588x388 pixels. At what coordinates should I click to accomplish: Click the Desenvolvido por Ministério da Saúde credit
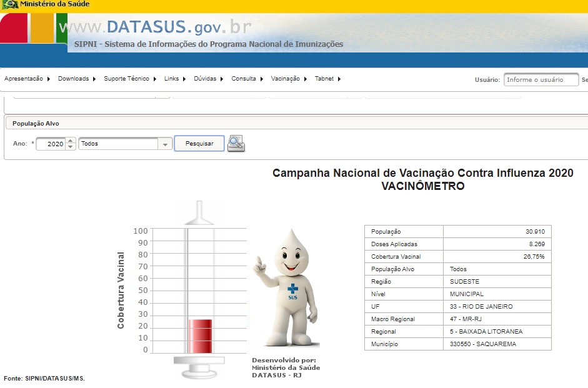coord(286,368)
